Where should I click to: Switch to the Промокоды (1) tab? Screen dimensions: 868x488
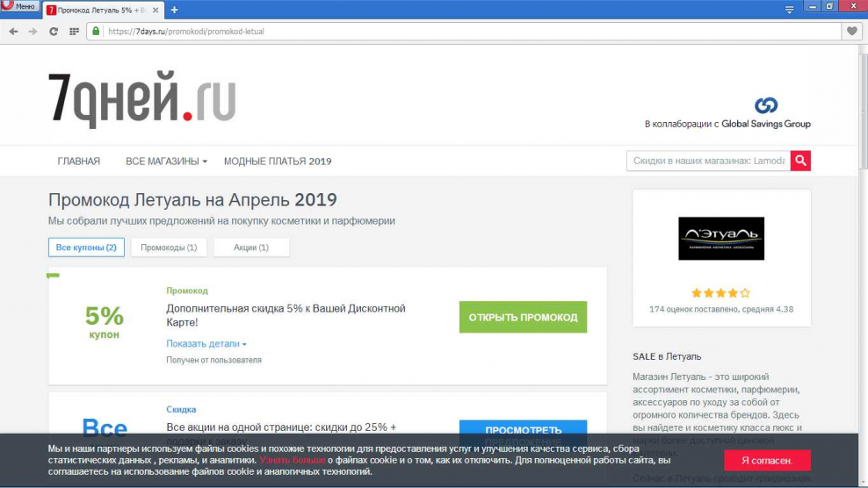(169, 248)
